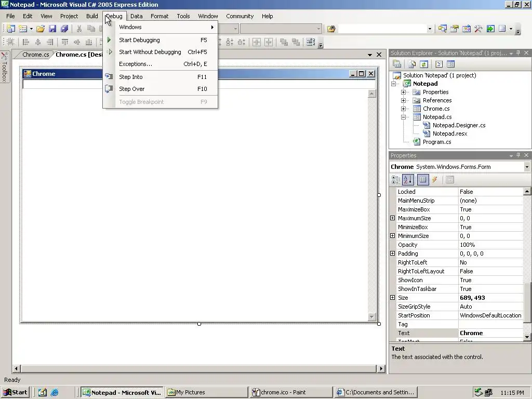Click the View Code icon in Solution Explorer
532x399 pixels.
point(438,64)
